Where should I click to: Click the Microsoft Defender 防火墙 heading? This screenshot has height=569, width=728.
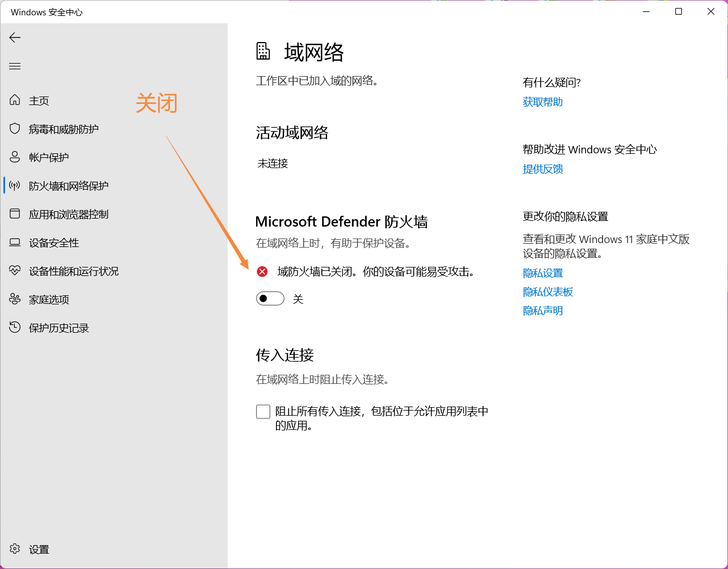point(342,221)
